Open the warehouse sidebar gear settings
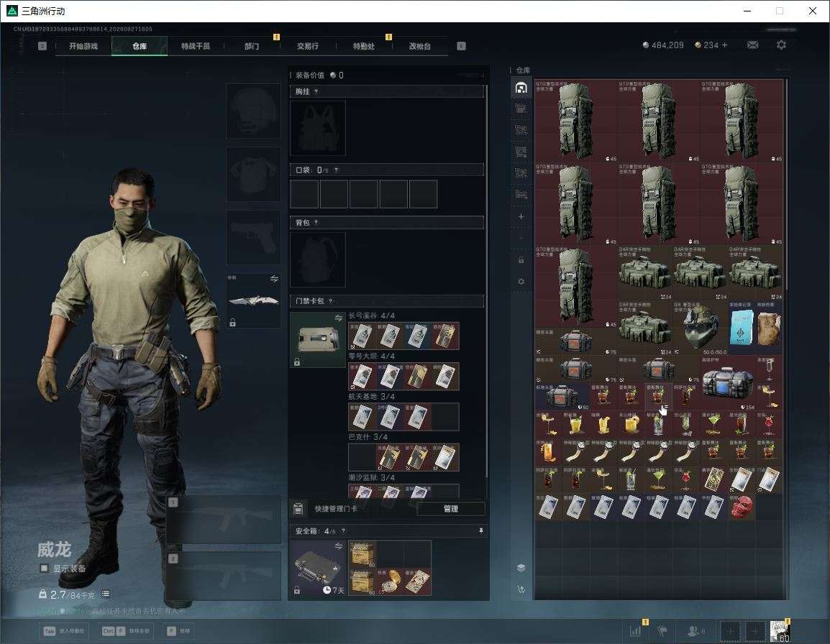 click(521, 282)
